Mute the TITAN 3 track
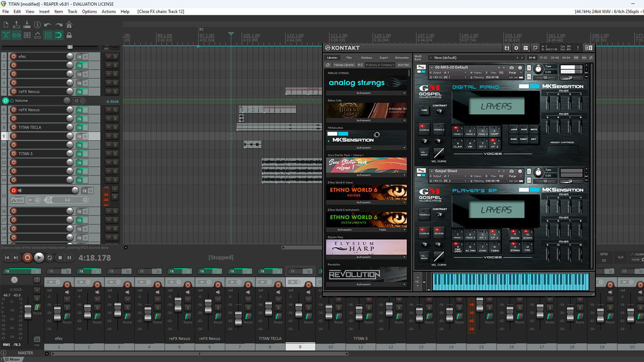This screenshot has width=644, height=362. 108,154
